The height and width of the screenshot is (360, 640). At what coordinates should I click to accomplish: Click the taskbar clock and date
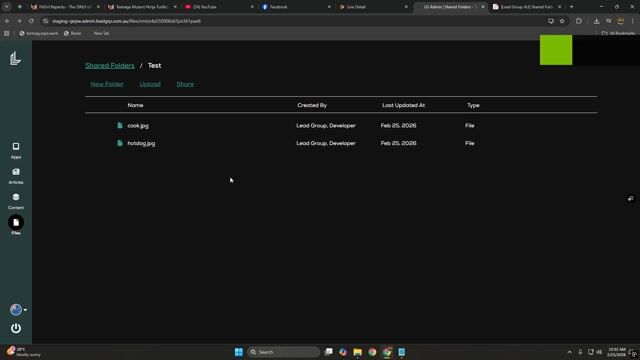coord(617,352)
